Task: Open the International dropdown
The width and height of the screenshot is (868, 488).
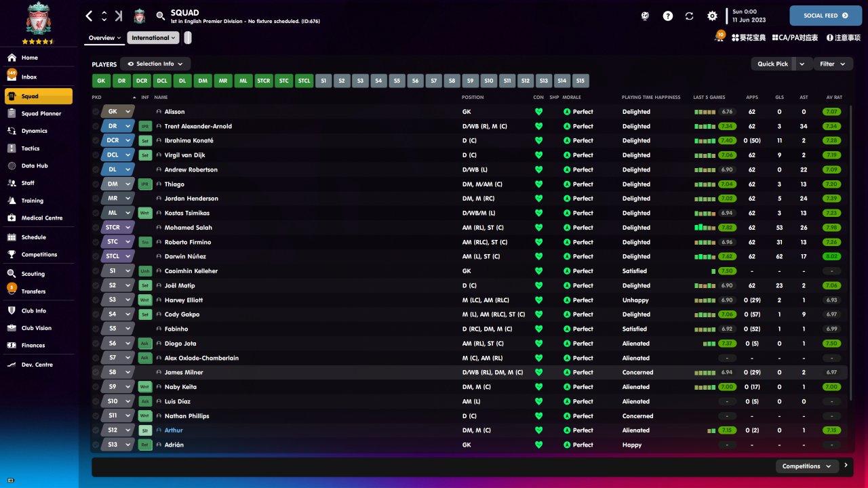Action: [x=153, y=38]
